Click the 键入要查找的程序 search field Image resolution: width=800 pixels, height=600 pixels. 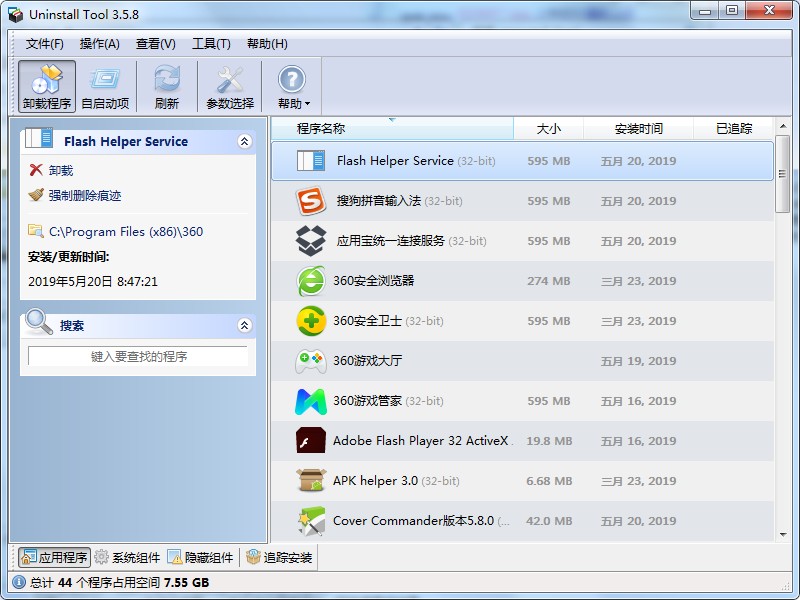(138, 357)
